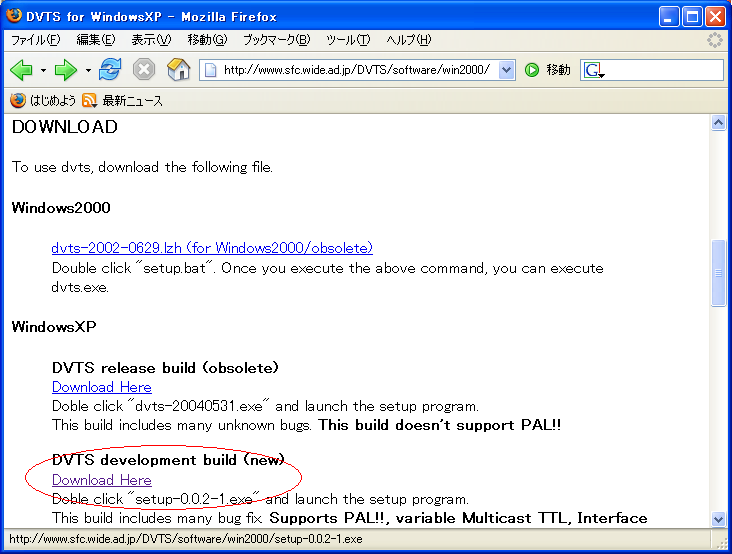Image resolution: width=732 pixels, height=554 pixels.
Task: Close the Firefox window
Action: (x=715, y=17)
